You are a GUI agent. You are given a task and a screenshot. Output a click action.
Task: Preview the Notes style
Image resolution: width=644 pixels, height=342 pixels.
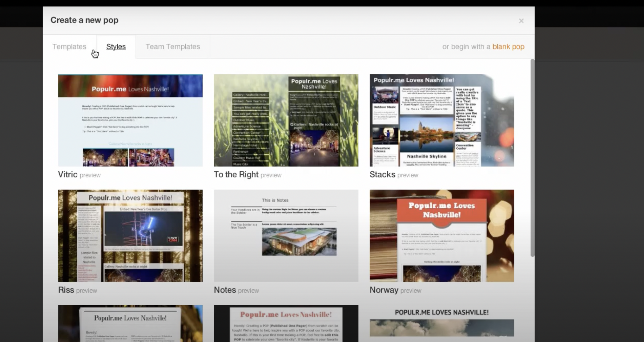tap(248, 290)
